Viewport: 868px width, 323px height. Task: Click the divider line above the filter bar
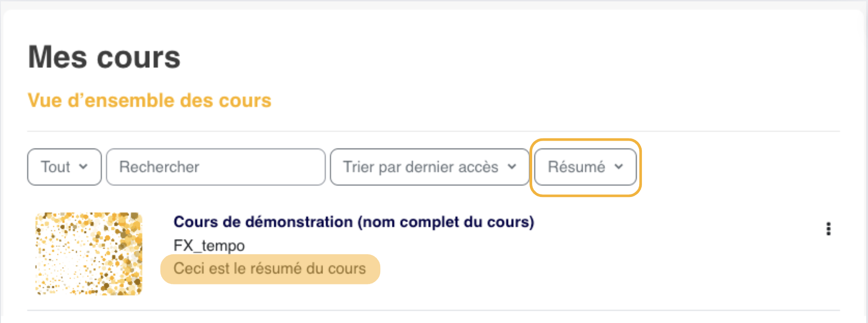click(434, 131)
